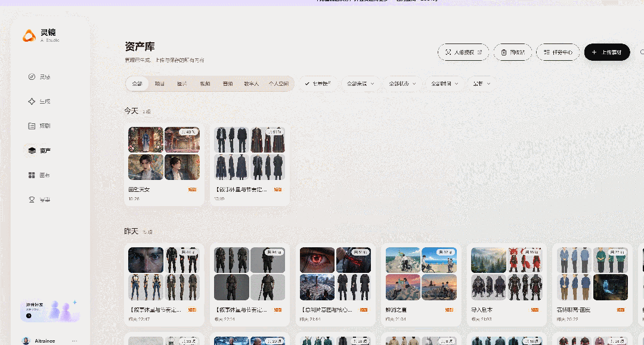Open the 画堂天女 asset card thumbnail

[x=164, y=153]
